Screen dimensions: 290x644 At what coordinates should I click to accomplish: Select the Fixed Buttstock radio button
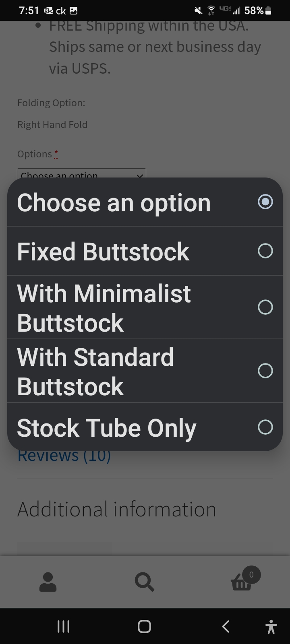click(x=265, y=251)
